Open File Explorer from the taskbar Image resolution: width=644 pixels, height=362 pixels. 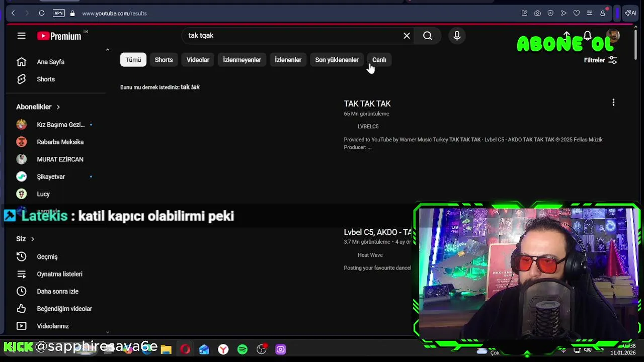(166, 349)
